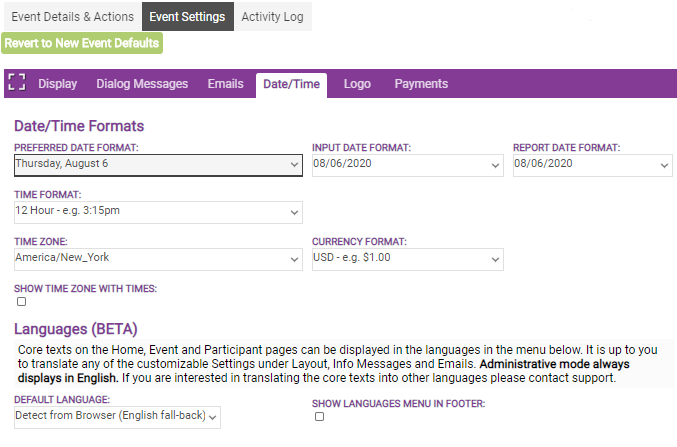Open the Preferred Date Format dropdown
The image size is (677, 447).
click(158, 164)
